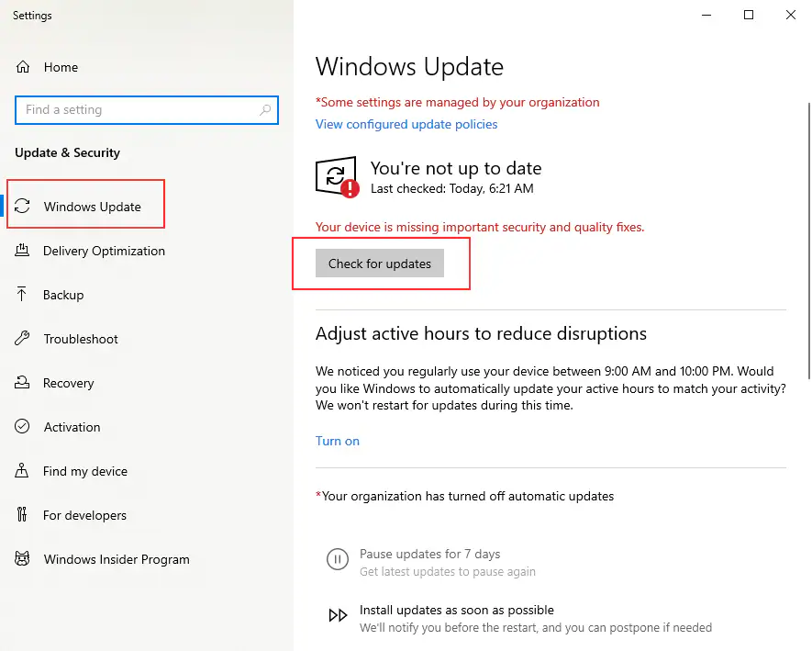Focus the Find a setting search box

pyautogui.click(x=147, y=110)
